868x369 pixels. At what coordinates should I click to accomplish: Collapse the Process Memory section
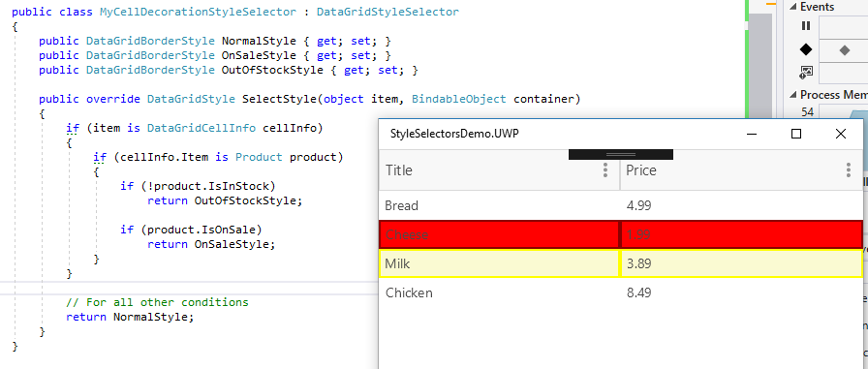(792, 95)
